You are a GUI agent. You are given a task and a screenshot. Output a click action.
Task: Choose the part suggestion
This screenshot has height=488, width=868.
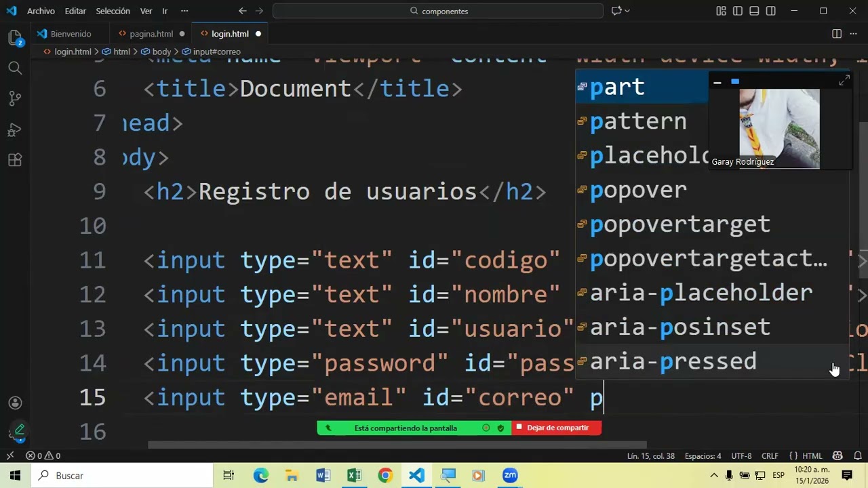tap(642, 87)
